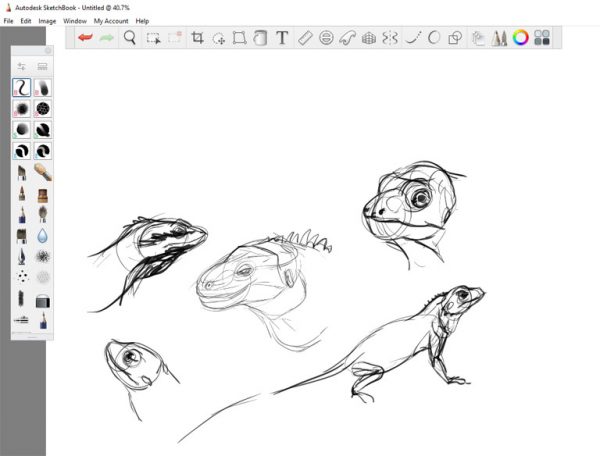
Task: Open the Color Wheel editor
Action: point(520,38)
